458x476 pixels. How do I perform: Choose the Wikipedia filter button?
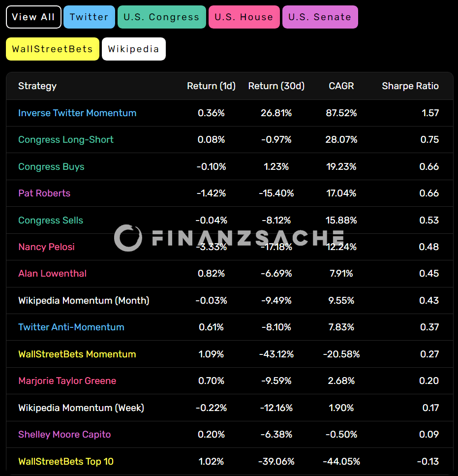tap(134, 49)
